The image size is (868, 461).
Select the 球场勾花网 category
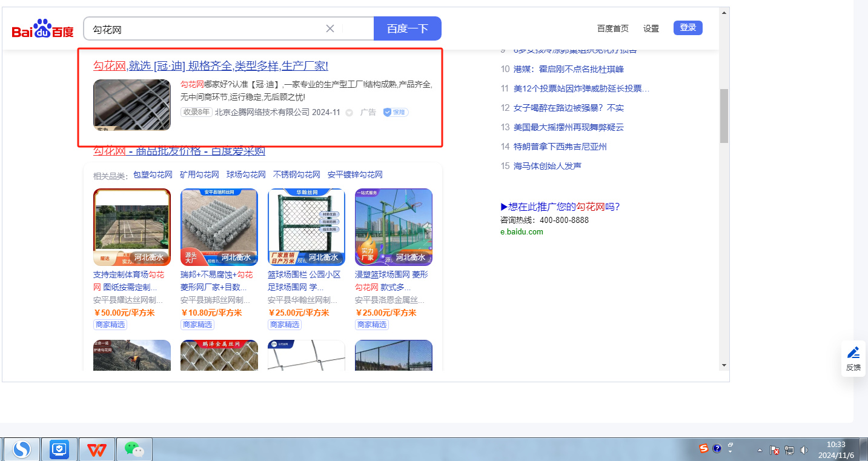(x=246, y=174)
